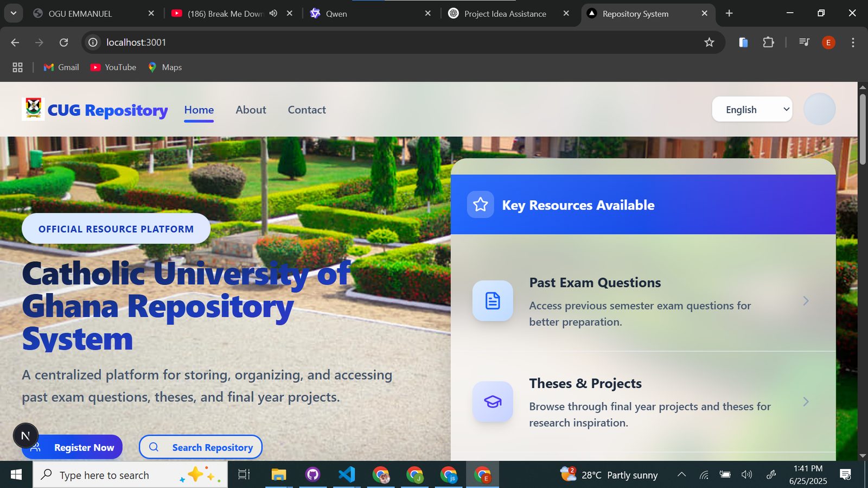Open the Chrome apps grid icon
Viewport: 868px width, 488px height.
[x=17, y=67]
